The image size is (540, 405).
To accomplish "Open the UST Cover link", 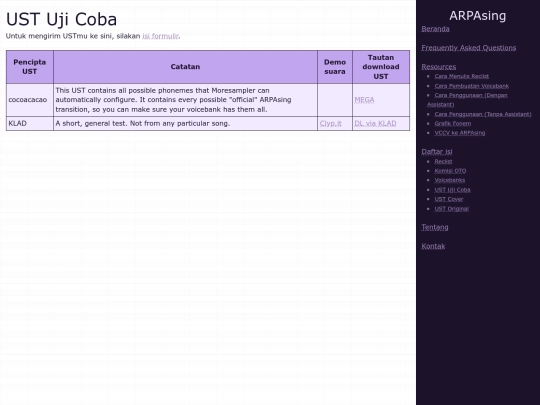I will 449,199.
